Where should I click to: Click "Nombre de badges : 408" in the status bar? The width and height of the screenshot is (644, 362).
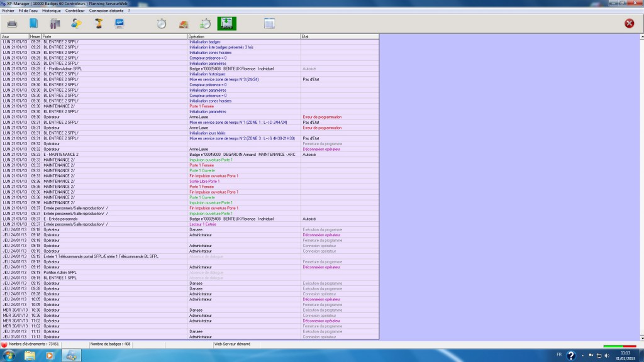(x=110, y=344)
